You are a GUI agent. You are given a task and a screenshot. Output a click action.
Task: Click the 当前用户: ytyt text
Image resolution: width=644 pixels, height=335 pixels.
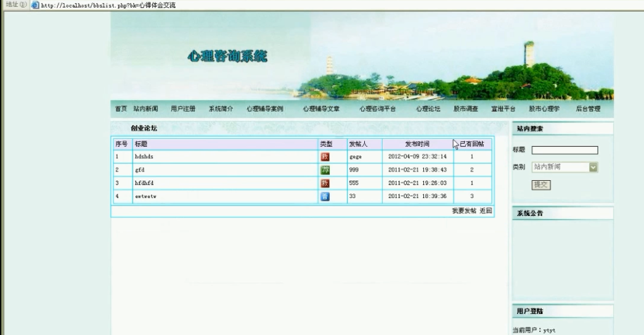pos(534,330)
